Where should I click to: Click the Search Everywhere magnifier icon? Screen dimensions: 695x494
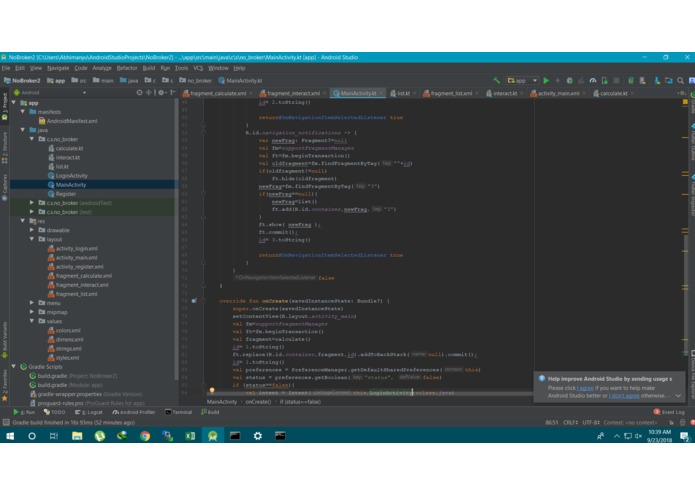(680, 81)
